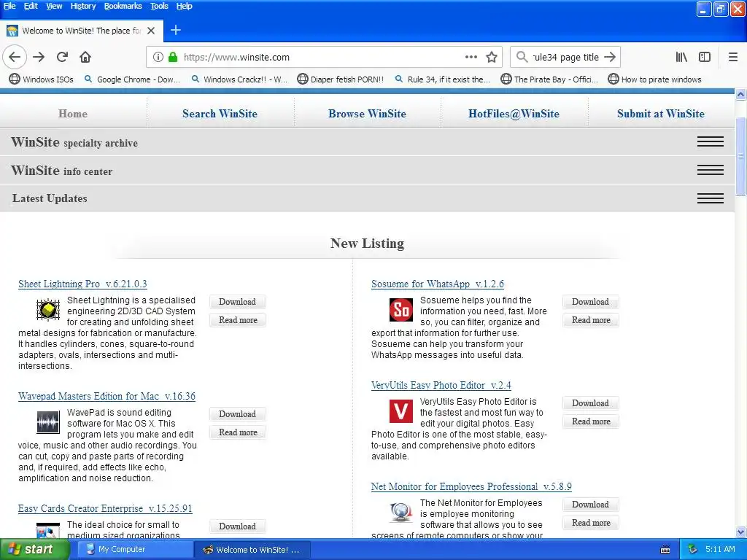747x560 pixels.
Task: Open the Firefox hamburger menu
Action: coord(733,57)
